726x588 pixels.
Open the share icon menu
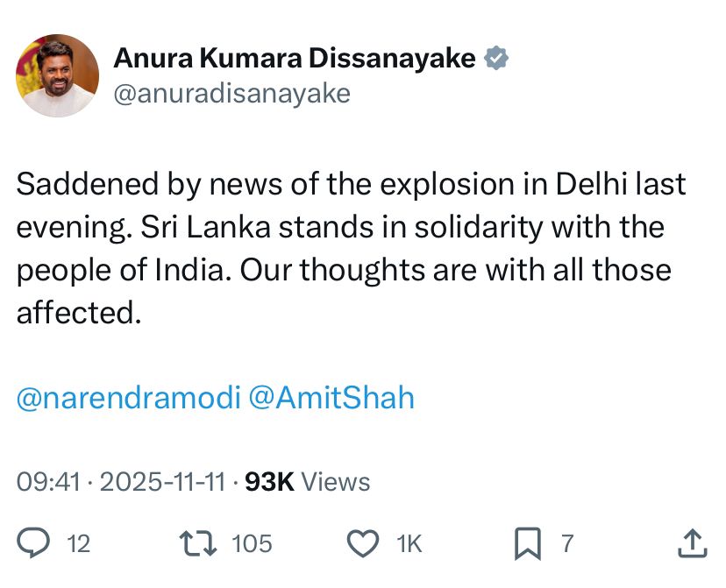(x=692, y=544)
